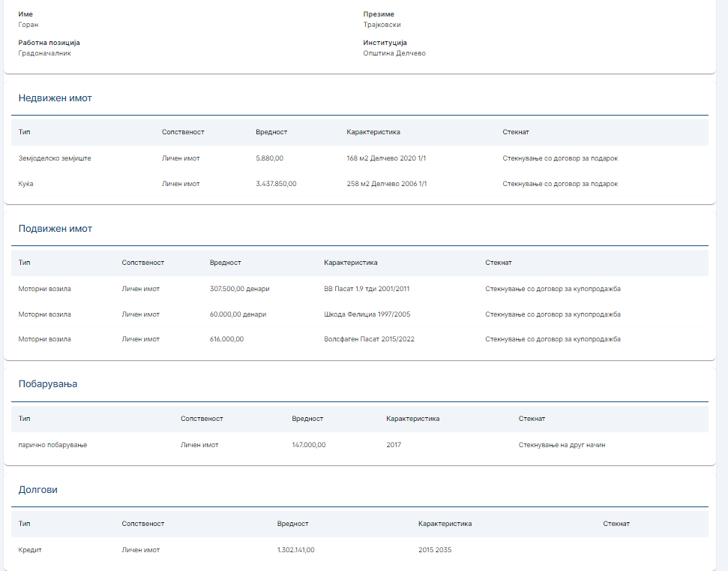Click the Сопственост column header under Долгови
This screenshot has height=571, width=728.
[x=143, y=524]
